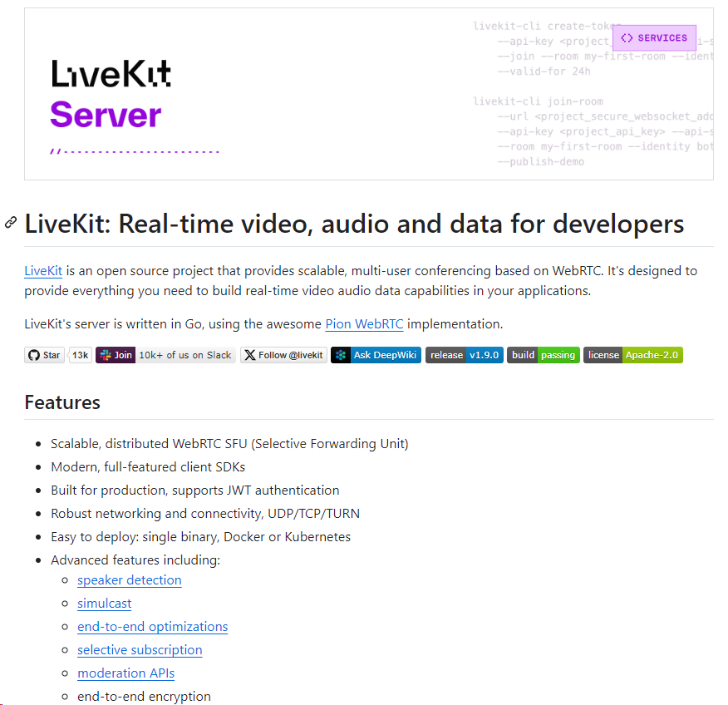
Task: Click 'Modern, full-featured client SDKs' text
Action: (x=148, y=466)
